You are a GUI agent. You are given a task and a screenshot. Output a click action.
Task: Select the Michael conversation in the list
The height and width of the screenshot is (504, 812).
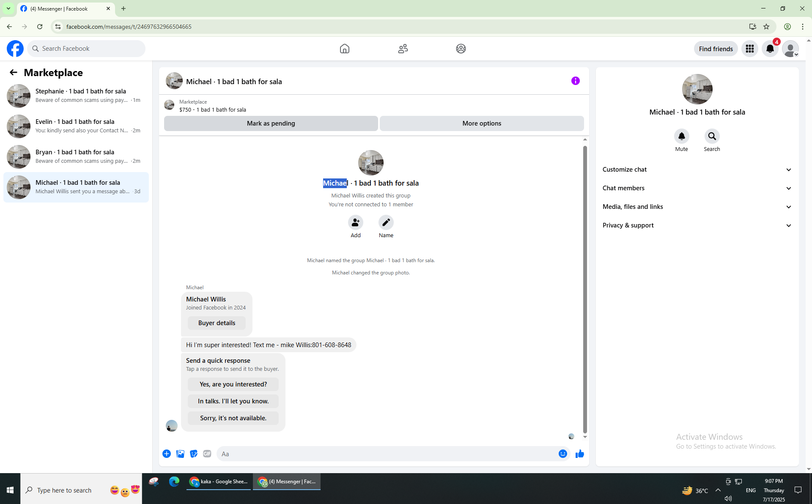coord(76,187)
